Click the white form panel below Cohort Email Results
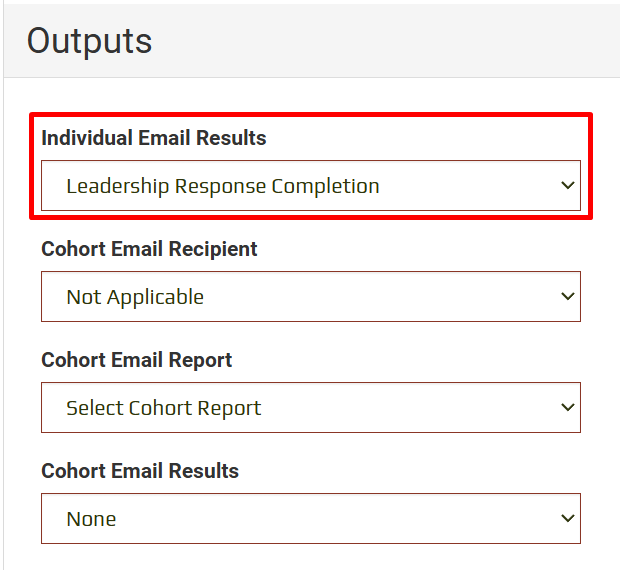Screen dimensions: 620x570 pos(310,556)
